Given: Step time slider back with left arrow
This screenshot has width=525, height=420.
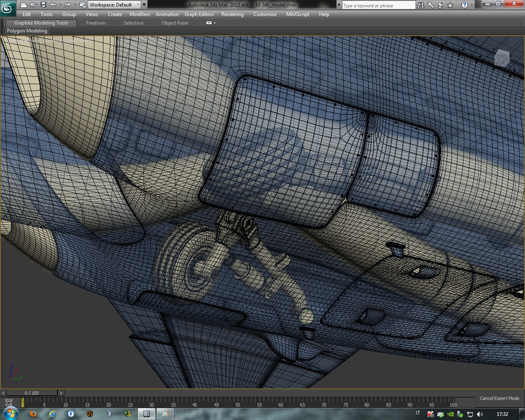Looking at the screenshot, I should tap(3, 393).
